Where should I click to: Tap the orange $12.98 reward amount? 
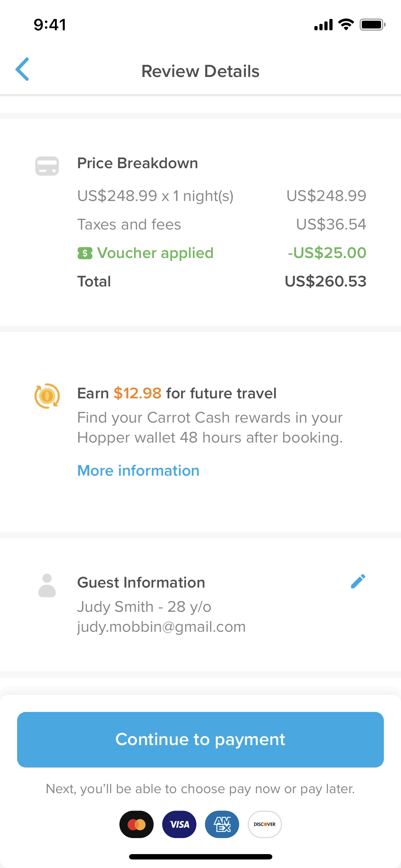pyautogui.click(x=138, y=393)
